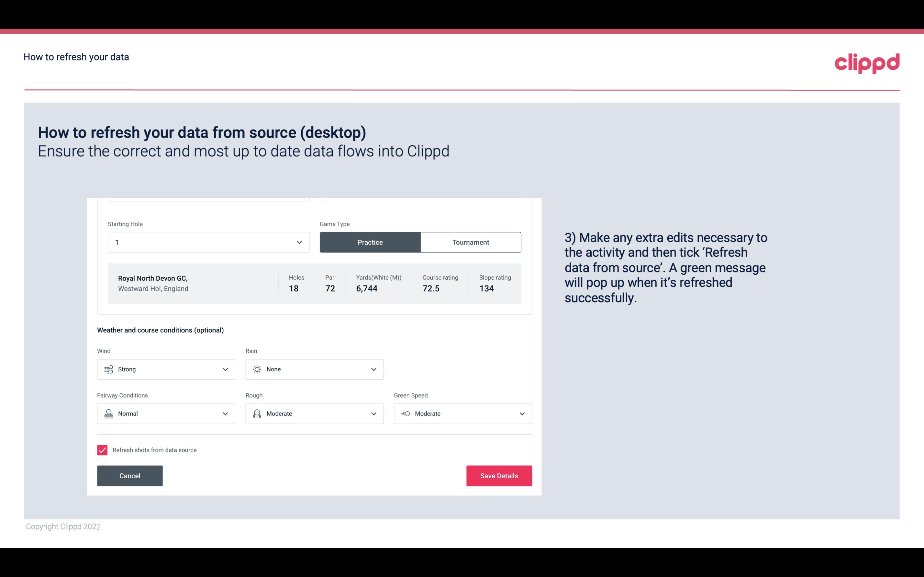Screen dimensions: 924x577
Task: Expand the Starting Hole dropdown
Action: click(299, 242)
